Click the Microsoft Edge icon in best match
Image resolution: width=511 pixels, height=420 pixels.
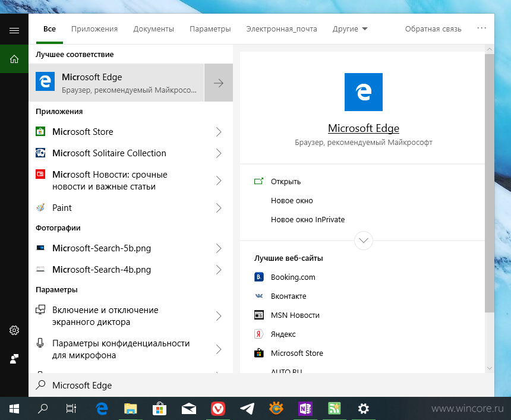pos(45,81)
